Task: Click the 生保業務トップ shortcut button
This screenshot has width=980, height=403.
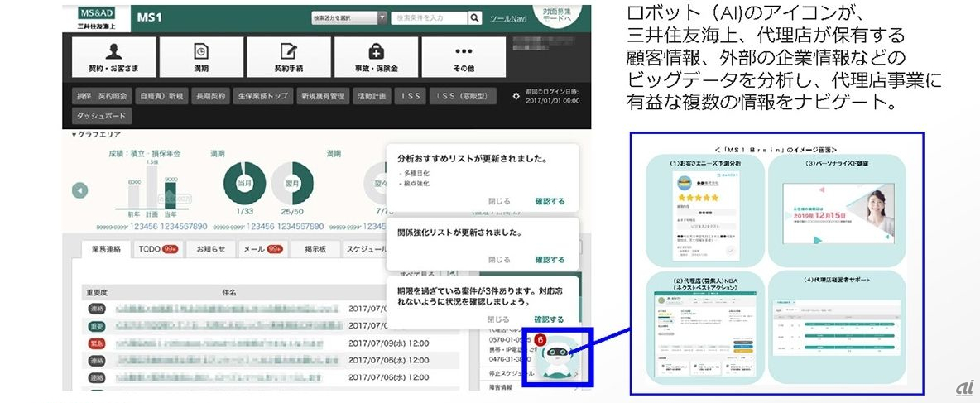Action: [262, 97]
